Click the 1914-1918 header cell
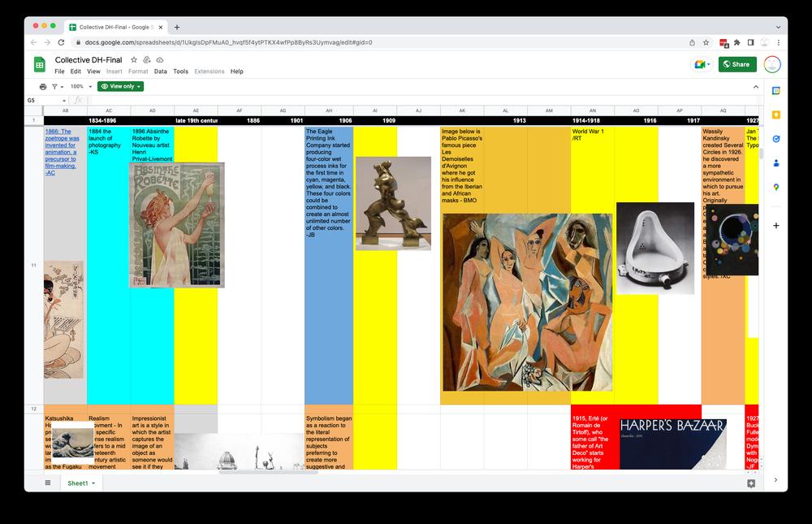Screen dimensions: 812x524 [593, 120]
